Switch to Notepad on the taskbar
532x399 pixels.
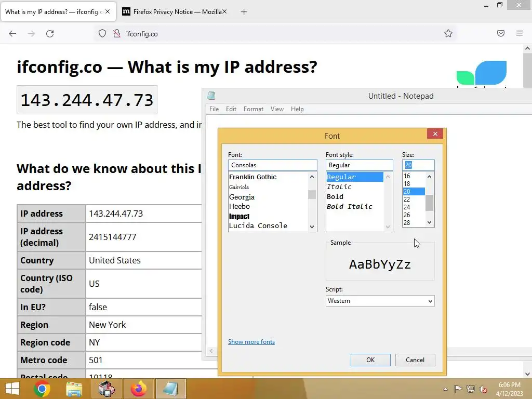pyautogui.click(x=170, y=389)
